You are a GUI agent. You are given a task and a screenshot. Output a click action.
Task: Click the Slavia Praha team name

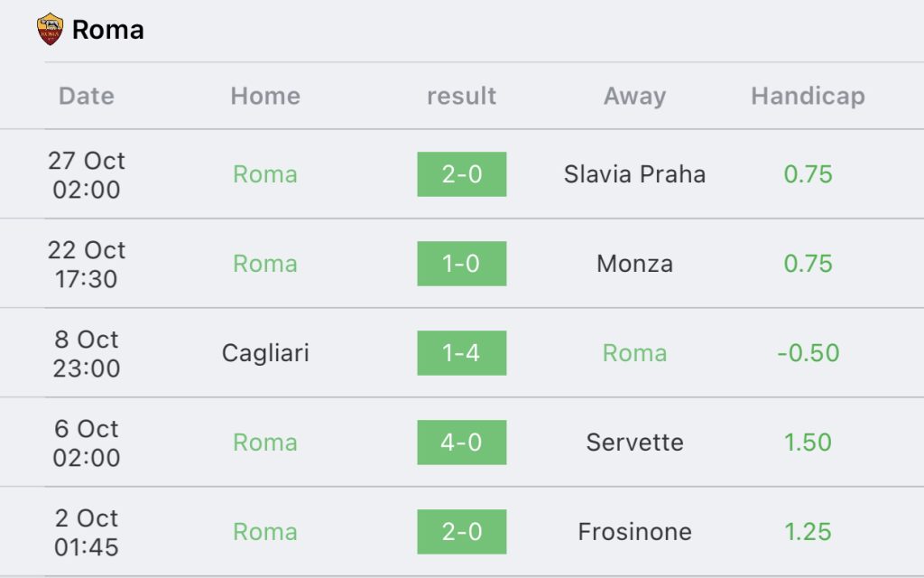(x=634, y=174)
